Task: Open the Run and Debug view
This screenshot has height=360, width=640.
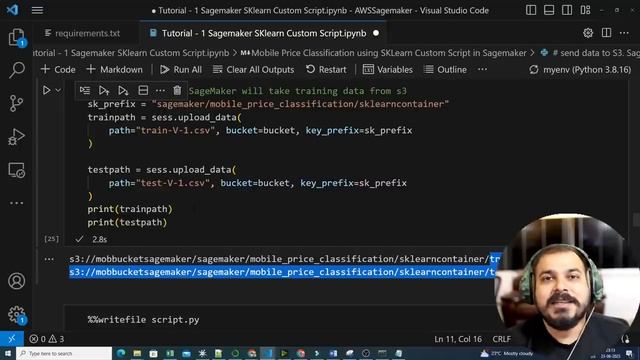Action: click(x=17, y=136)
